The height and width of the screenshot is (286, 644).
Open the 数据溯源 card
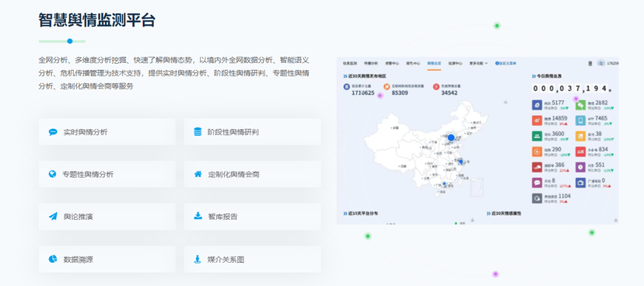pos(107,259)
